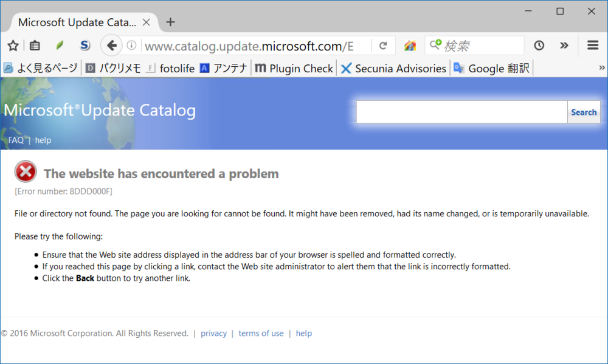Screen dimensions: 608x364
Task: Click the catalog Search button
Action: tap(584, 112)
